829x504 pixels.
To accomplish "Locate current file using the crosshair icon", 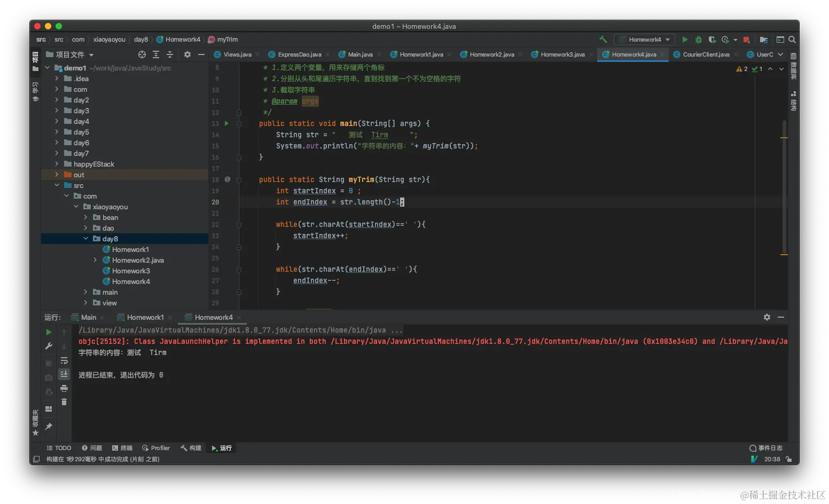I will [x=142, y=54].
